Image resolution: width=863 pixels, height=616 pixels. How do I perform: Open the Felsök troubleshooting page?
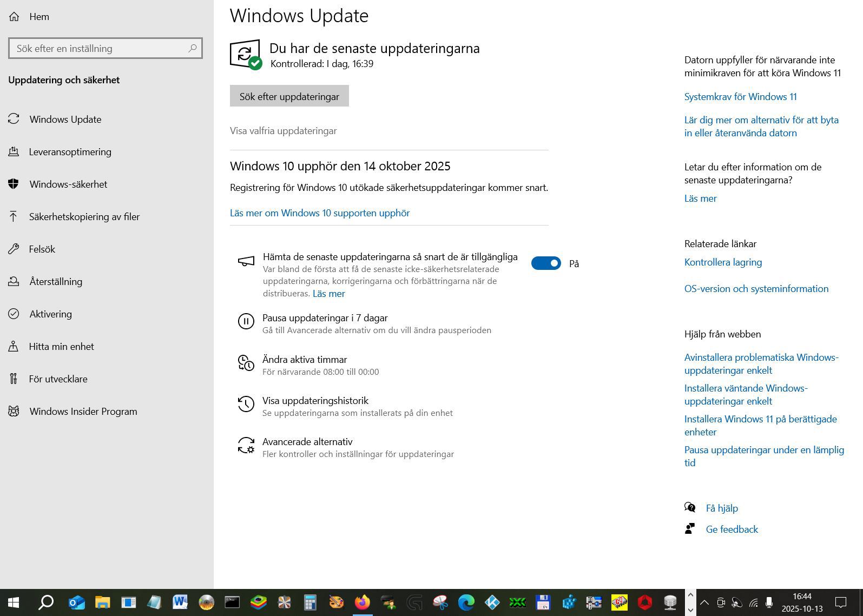tap(42, 249)
